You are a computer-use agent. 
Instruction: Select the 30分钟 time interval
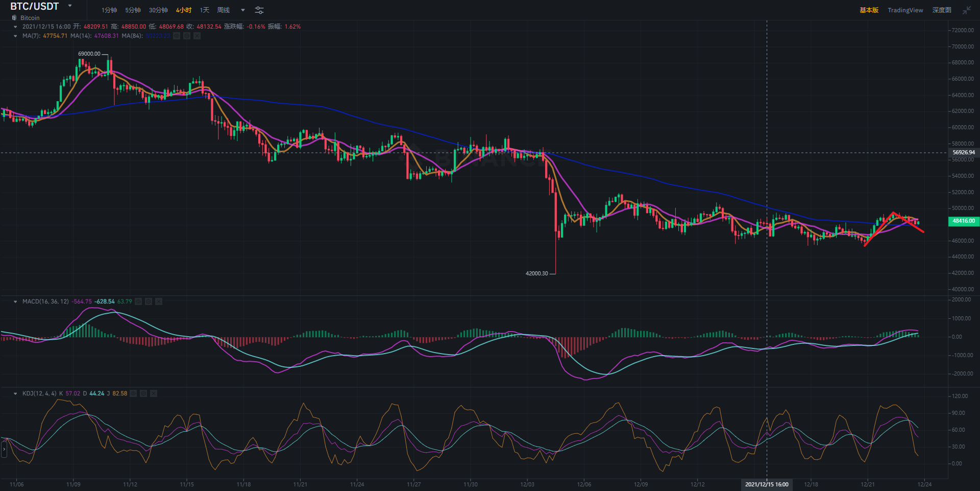[x=158, y=10]
